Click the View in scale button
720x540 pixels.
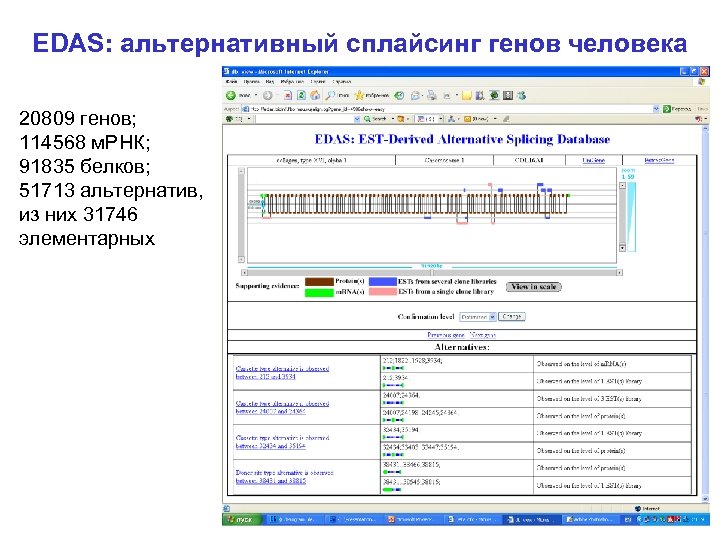coord(534,287)
